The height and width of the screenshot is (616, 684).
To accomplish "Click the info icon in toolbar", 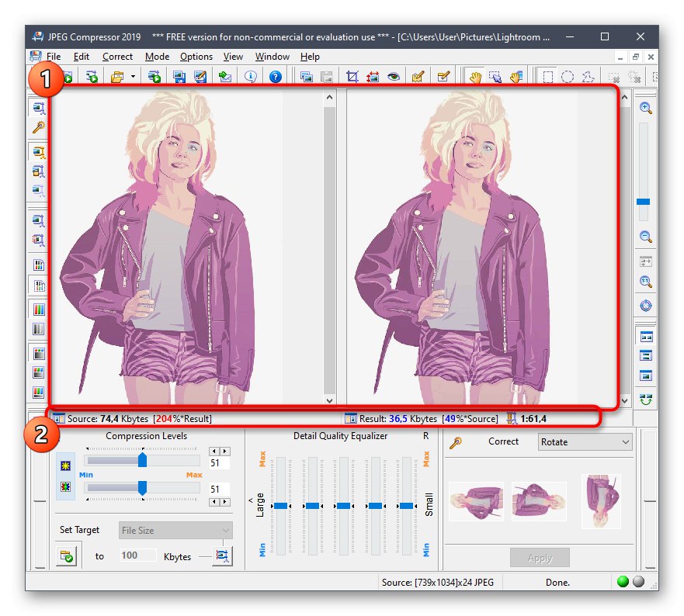I will tap(251, 77).
